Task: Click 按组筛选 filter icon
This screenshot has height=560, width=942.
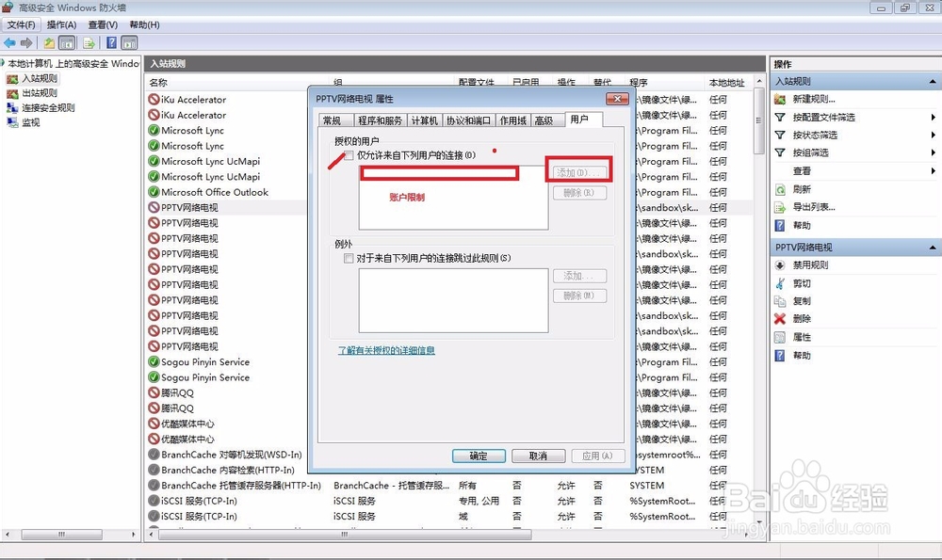Action: [x=780, y=152]
